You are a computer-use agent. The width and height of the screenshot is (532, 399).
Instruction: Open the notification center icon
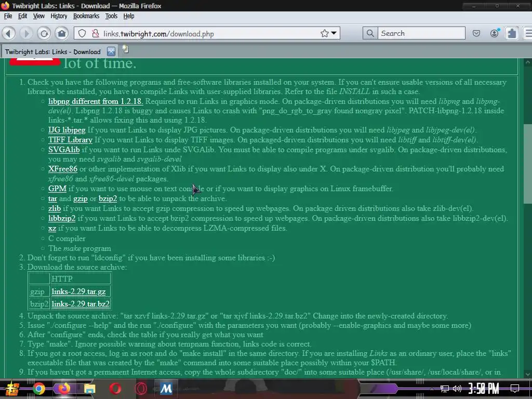pos(515,389)
